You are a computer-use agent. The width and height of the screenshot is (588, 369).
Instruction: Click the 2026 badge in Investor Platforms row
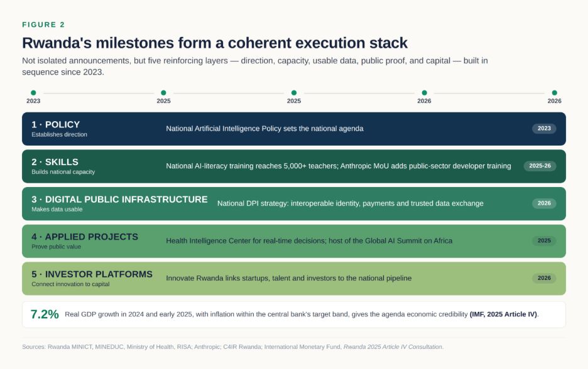544,278
